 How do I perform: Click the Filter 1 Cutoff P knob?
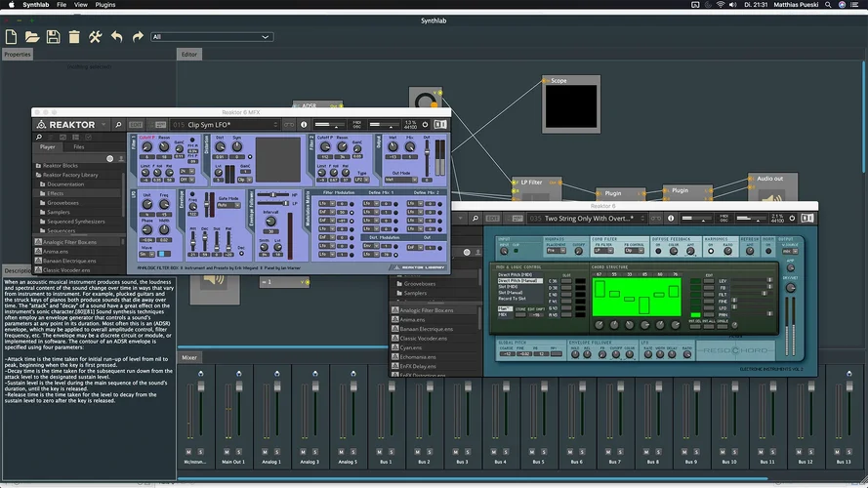pyautogui.click(x=146, y=146)
